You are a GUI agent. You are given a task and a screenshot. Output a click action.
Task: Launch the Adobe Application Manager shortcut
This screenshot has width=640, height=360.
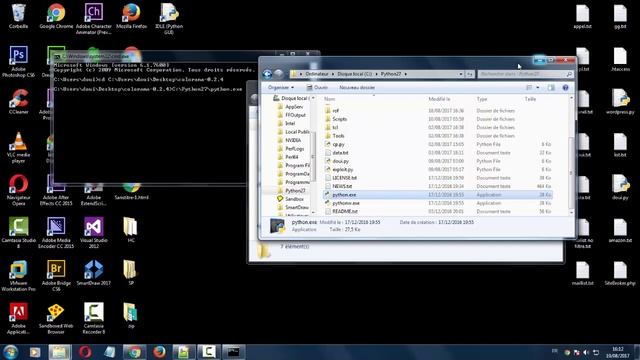[x=18, y=319]
